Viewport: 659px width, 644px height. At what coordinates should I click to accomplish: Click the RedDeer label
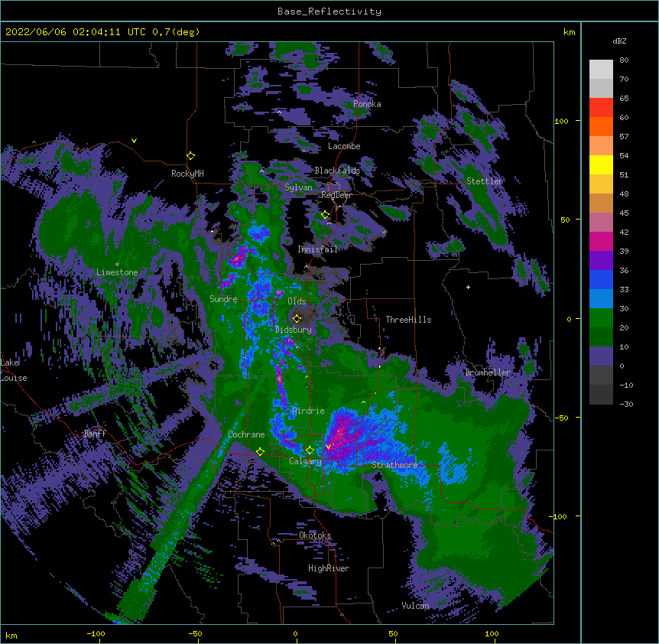[x=336, y=194]
